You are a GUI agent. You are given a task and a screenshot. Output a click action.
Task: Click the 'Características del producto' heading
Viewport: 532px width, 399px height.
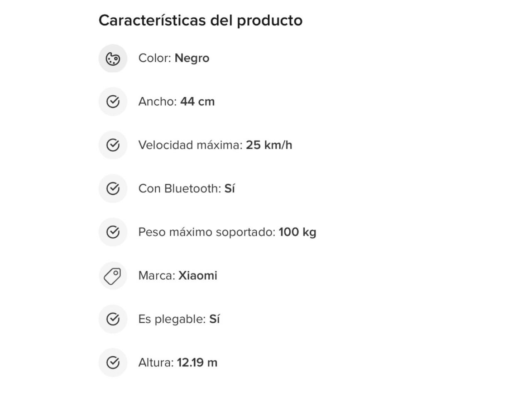pos(200,20)
